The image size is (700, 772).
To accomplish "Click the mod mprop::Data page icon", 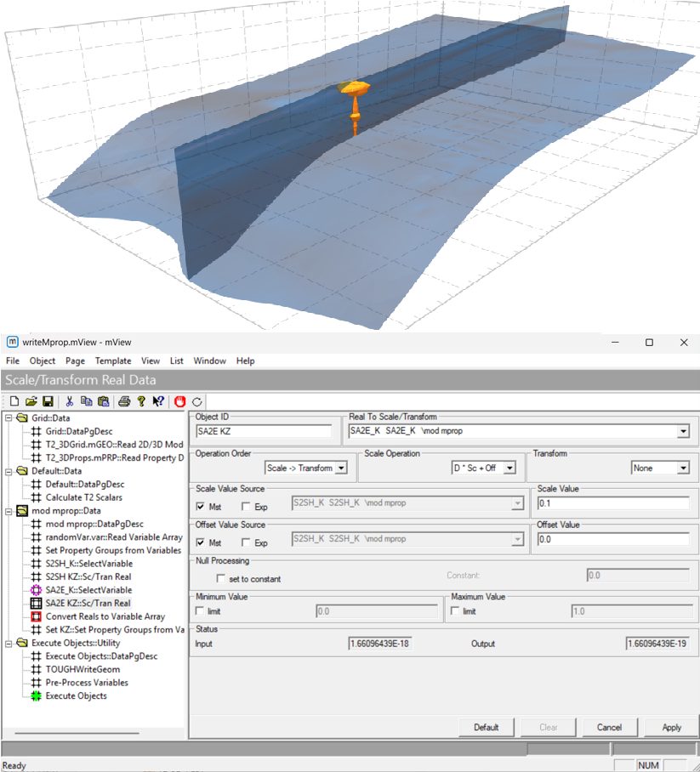I will tap(21, 511).
